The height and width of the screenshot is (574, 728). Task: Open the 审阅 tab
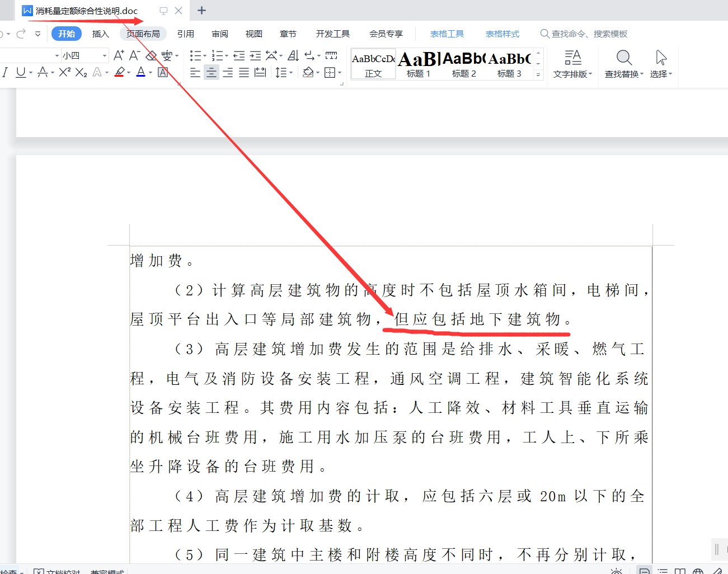(x=220, y=34)
